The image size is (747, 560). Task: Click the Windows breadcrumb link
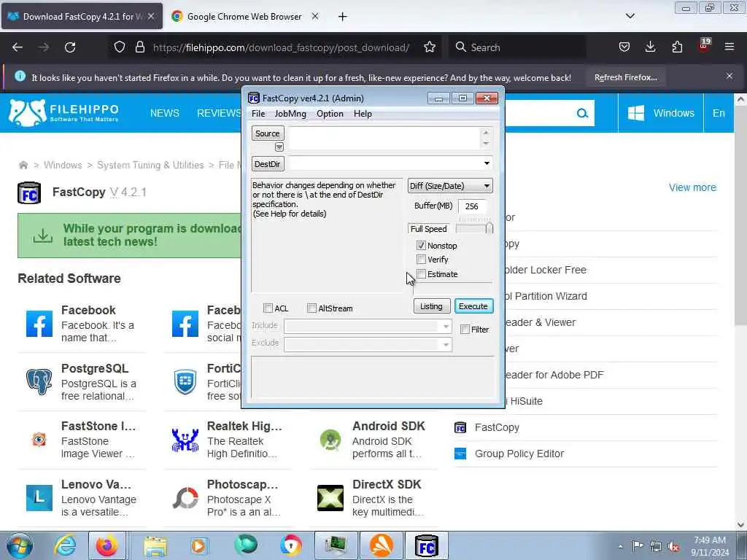pos(63,165)
